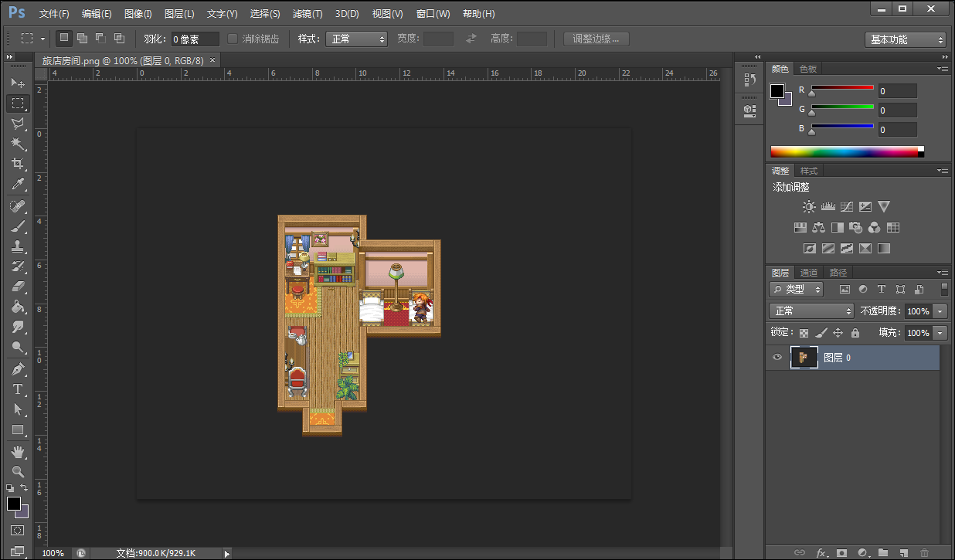Open the Style (样式) dropdown set to 正常
Image resolution: width=955 pixels, height=560 pixels.
356,39
